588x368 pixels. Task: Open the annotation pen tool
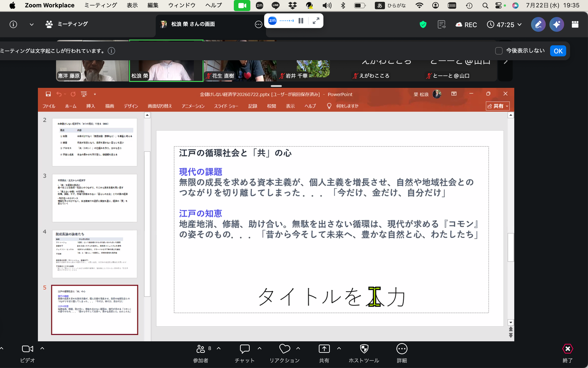[x=538, y=24]
